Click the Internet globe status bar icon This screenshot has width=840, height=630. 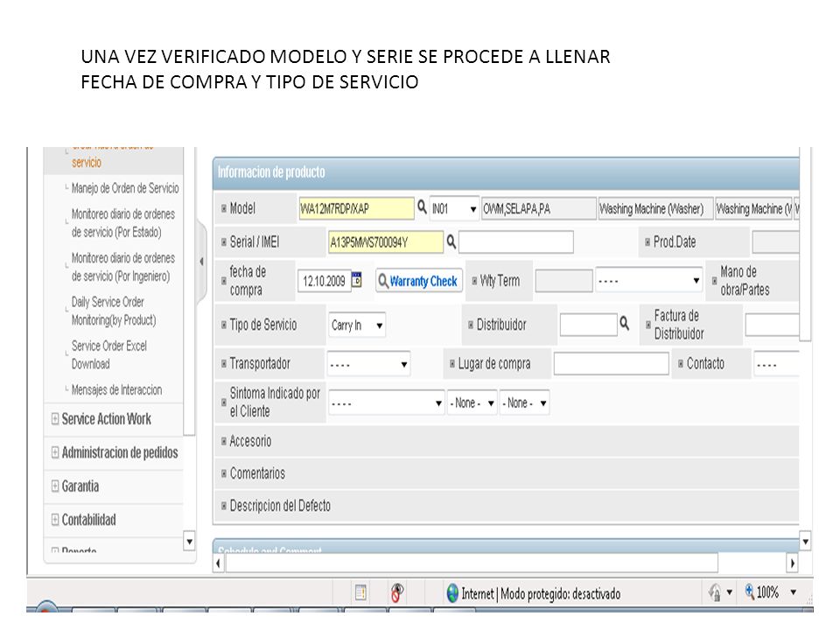452,593
